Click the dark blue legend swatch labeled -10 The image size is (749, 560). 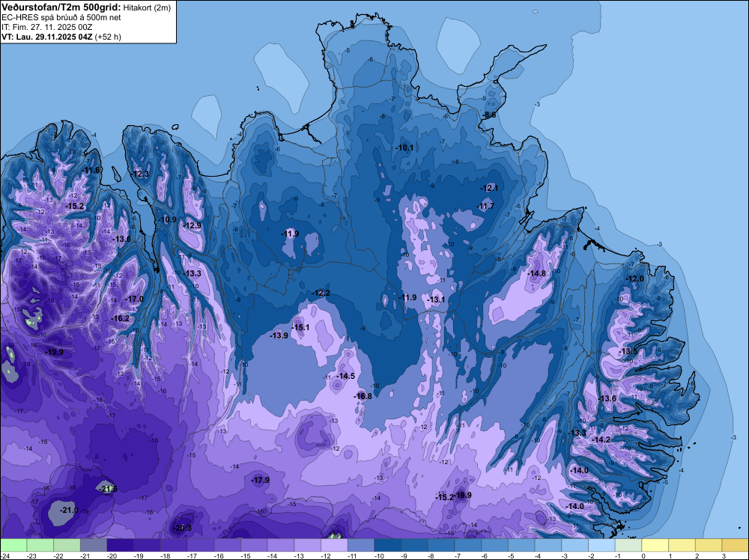click(x=388, y=545)
